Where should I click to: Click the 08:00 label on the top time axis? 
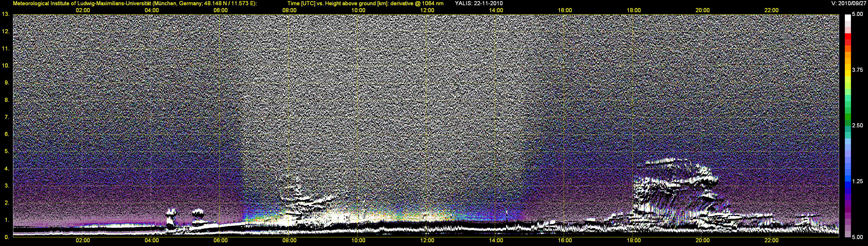(x=289, y=10)
